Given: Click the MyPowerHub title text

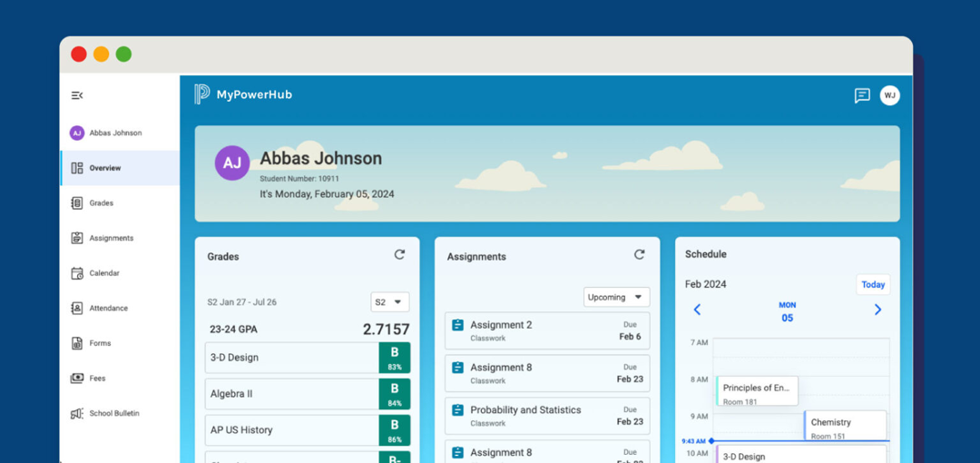Looking at the screenshot, I should coord(254,95).
